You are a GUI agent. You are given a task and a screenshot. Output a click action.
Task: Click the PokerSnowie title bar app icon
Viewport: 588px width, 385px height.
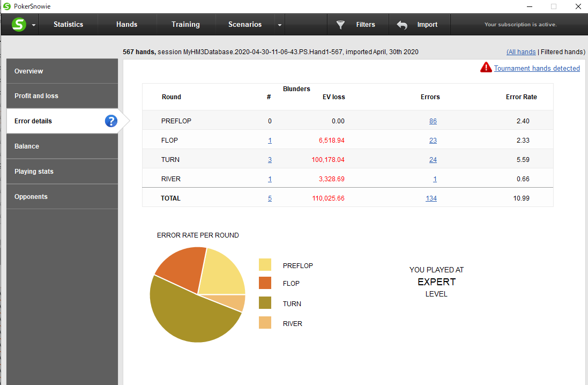(x=7, y=6)
